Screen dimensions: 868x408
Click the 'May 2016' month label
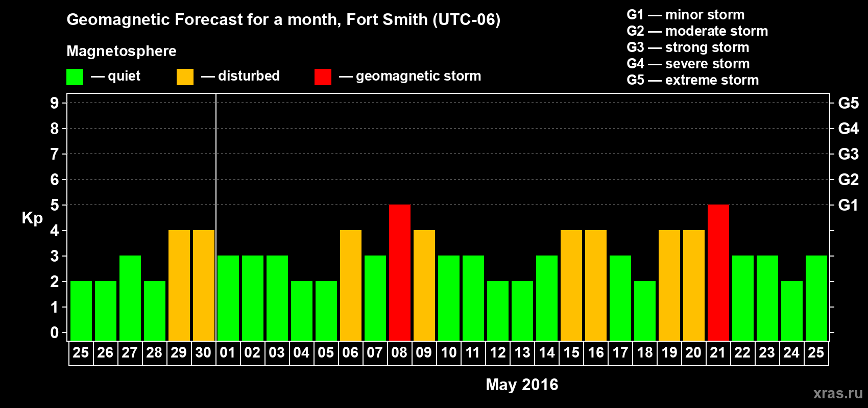pyautogui.click(x=522, y=385)
